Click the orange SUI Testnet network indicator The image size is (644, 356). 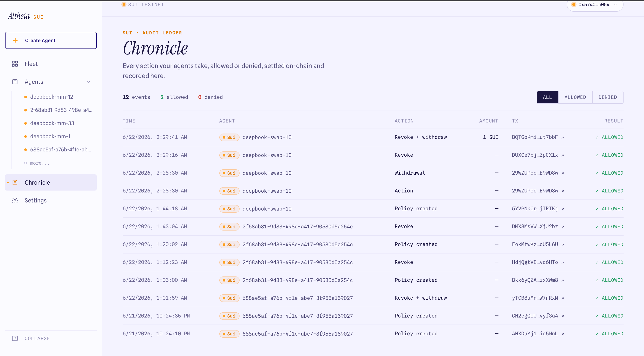click(x=124, y=4)
